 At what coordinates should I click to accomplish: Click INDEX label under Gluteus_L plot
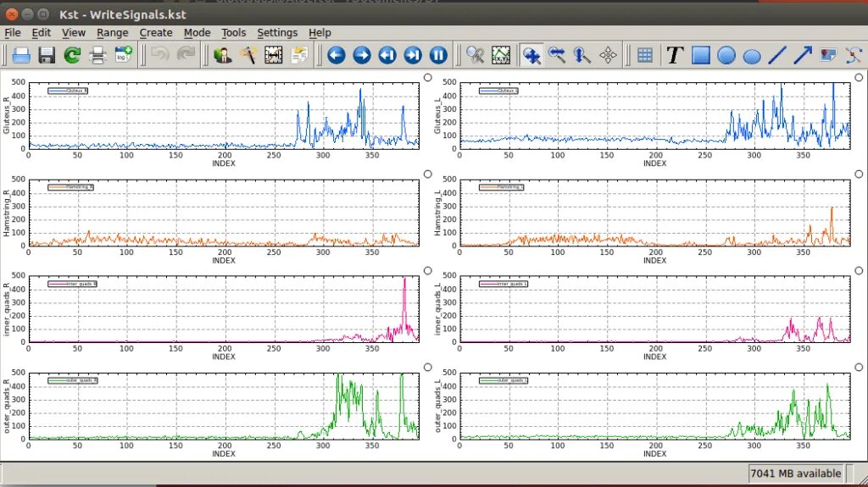click(x=655, y=163)
